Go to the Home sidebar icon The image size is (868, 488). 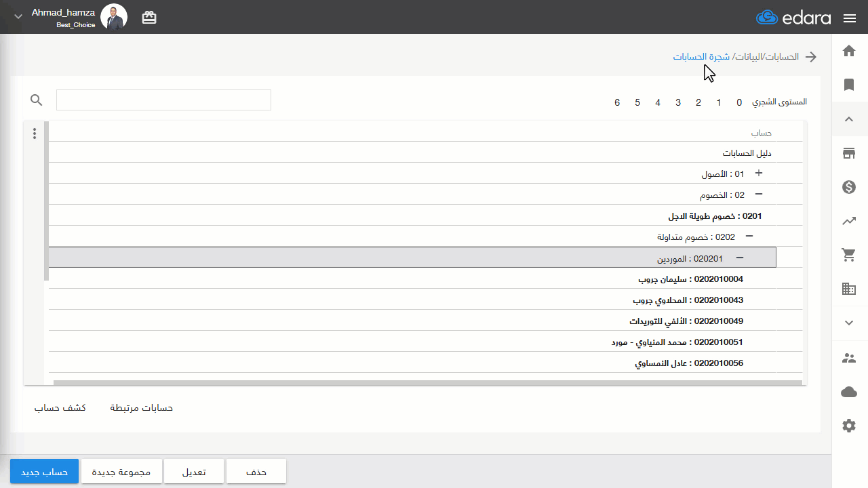[x=849, y=51]
